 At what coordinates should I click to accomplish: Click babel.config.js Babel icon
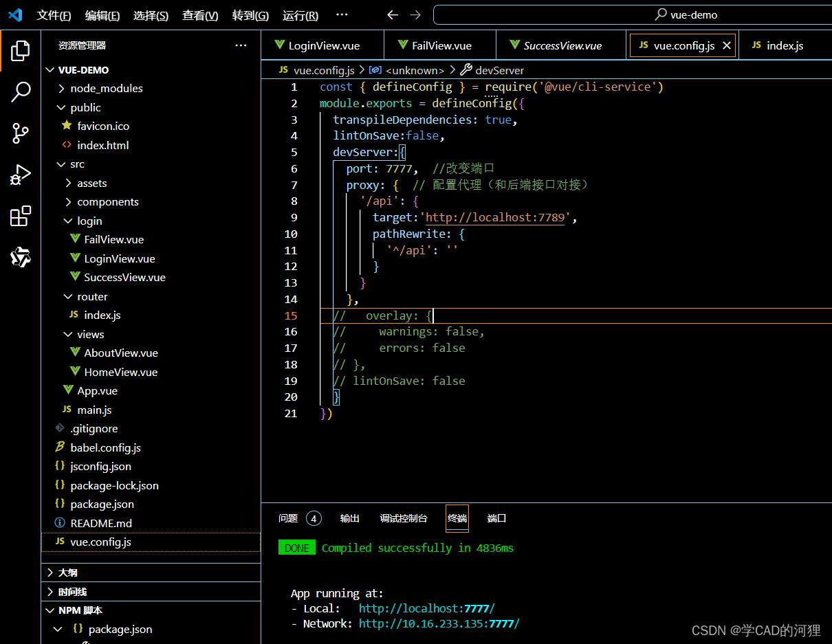click(60, 447)
